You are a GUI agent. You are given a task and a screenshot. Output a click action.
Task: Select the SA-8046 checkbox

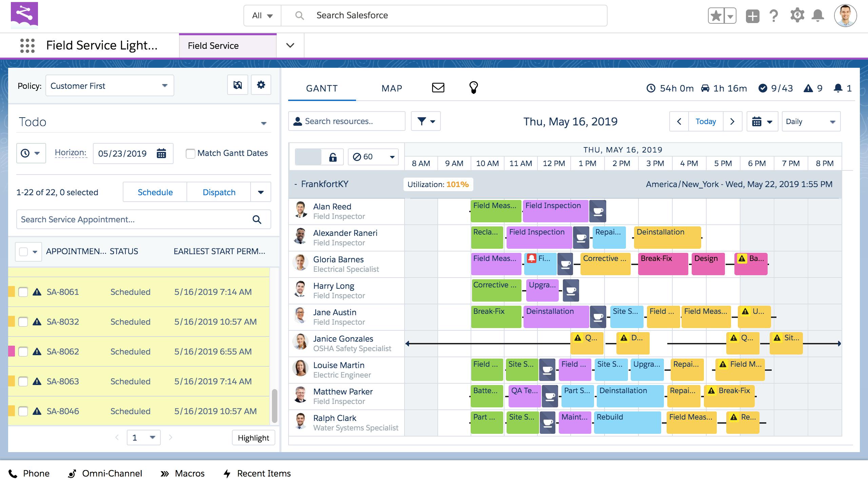[x=23, y=411]
